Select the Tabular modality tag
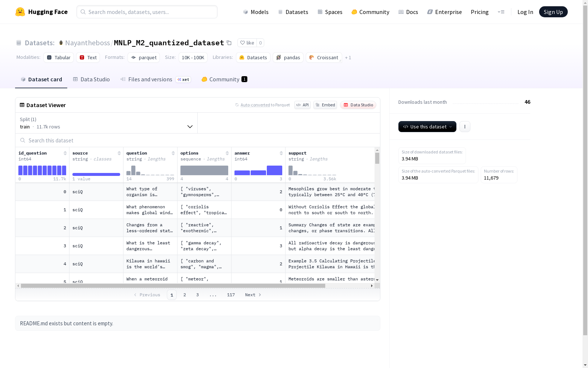This screenshot has width=588, height=368. [x=59, y=57]
